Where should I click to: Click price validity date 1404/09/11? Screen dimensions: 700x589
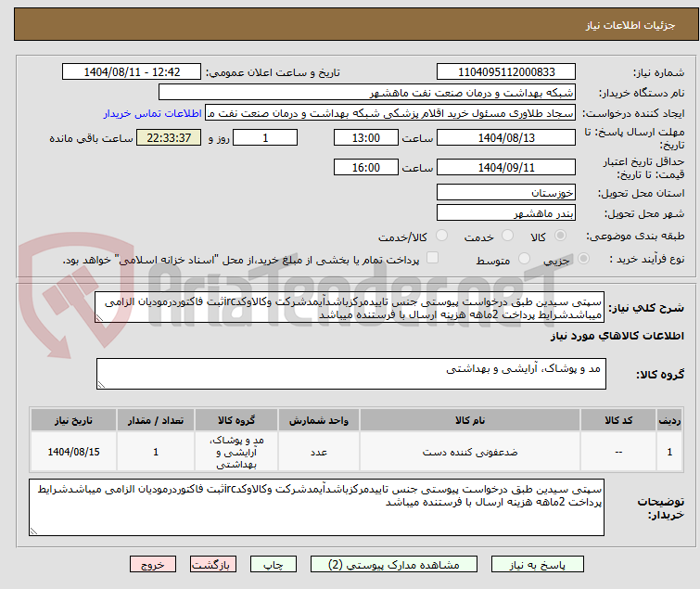tap(506, 167)
